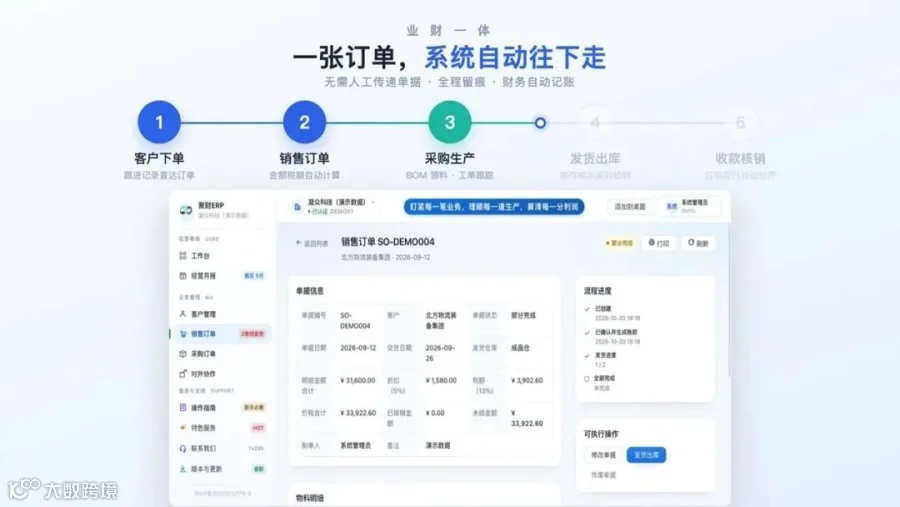The image size is (900, 507).
Task: Click the 特色服务 sparkle icon
Action: click(183, 428)
